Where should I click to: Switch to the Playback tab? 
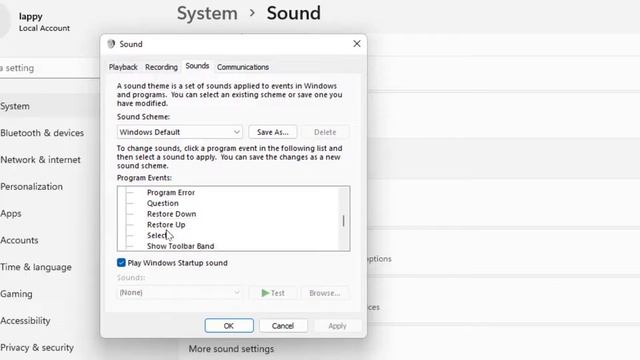click(123, 67)
